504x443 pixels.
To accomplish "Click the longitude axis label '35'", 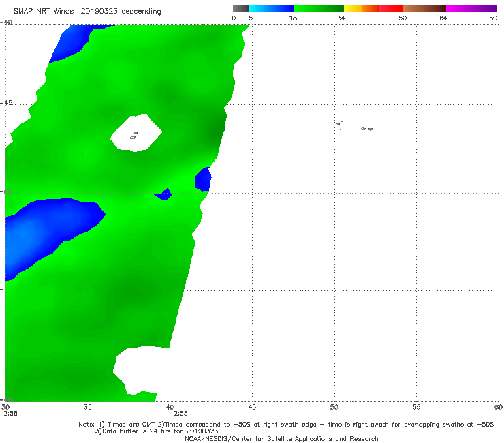I will click(x=87, y=407).
